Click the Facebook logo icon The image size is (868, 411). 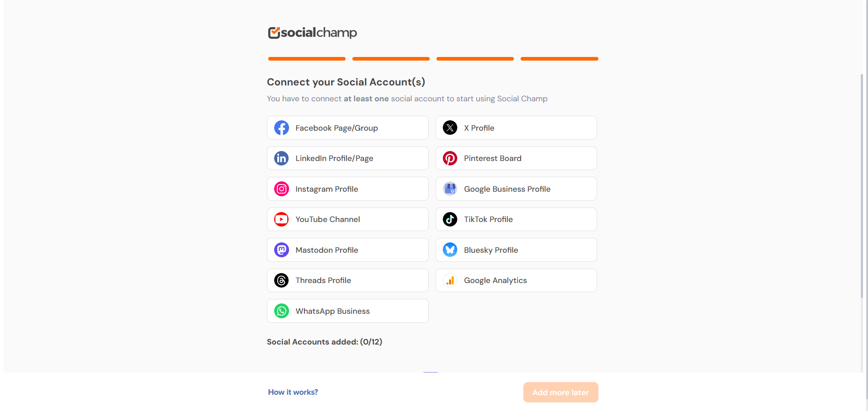pos(281,128)
